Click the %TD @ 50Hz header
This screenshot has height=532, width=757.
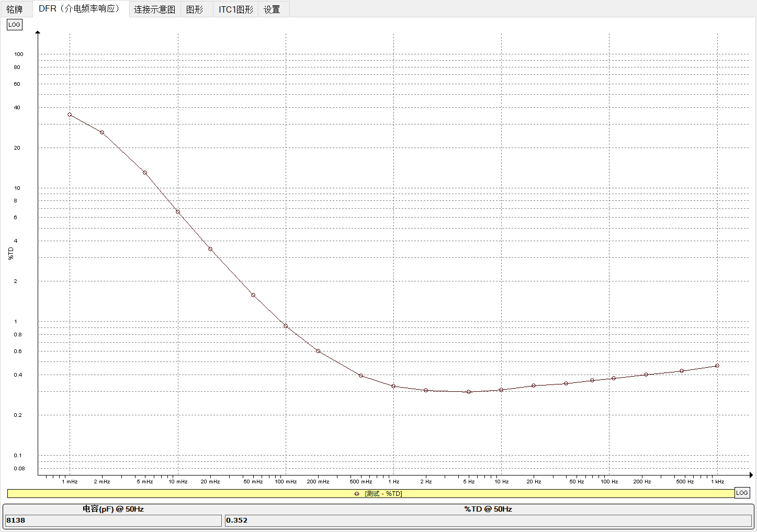point(487,508)
